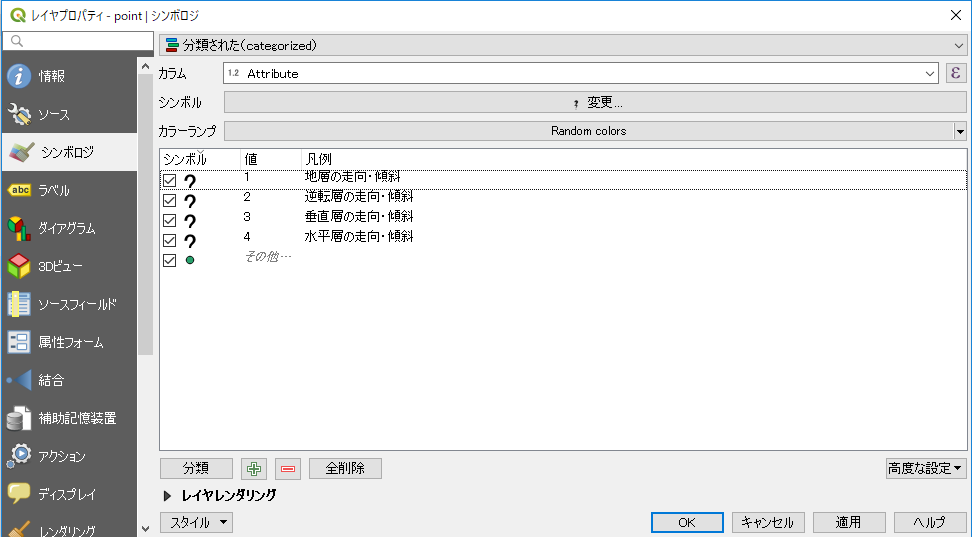Select the ダイアグラム chart icon
The image size is (972, 537).
(x=19, y=228)
